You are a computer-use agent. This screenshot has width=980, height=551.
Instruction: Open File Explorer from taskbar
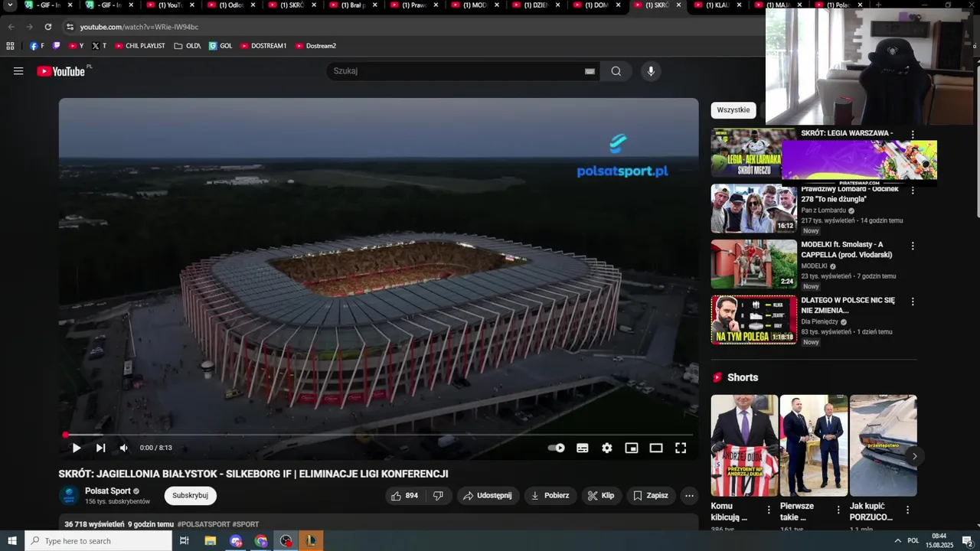[x=211, y=541]
